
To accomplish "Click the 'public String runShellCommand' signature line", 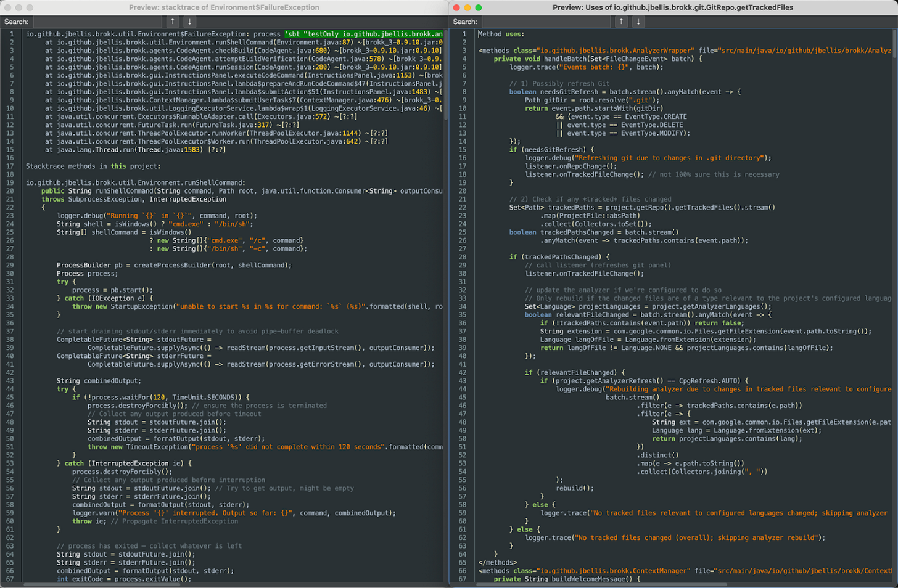I will click(x=242, y=190).
